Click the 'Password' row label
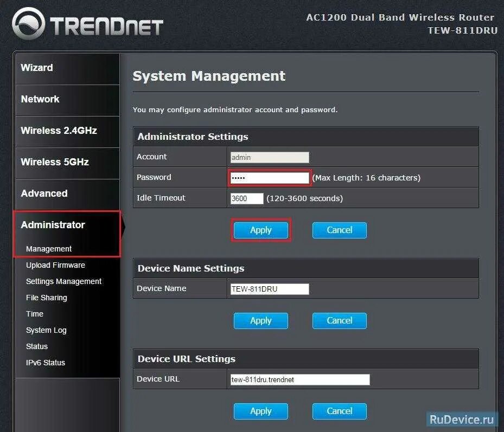The width and height of the screenshot is (504, 432). [154, 177]
